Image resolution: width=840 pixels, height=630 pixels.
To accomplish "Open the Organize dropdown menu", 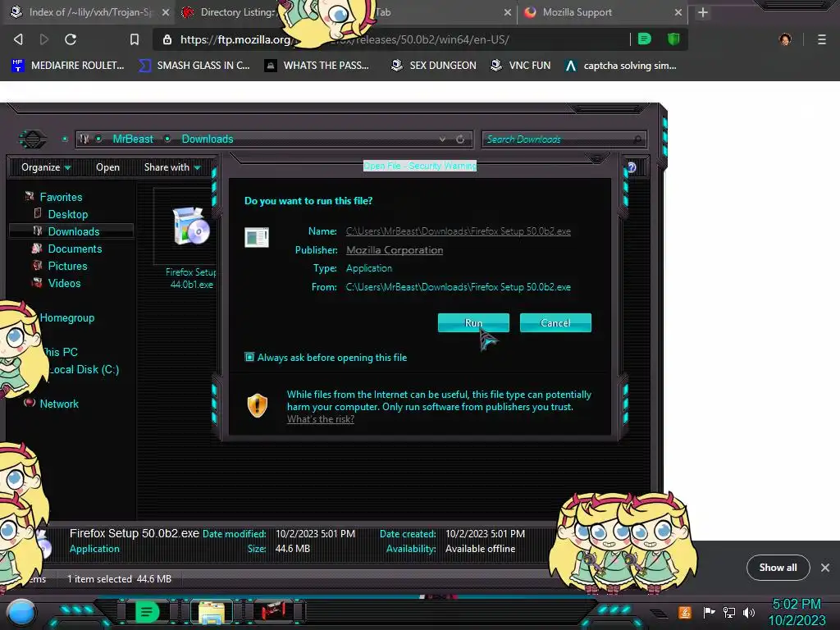I will click(46, 167).
